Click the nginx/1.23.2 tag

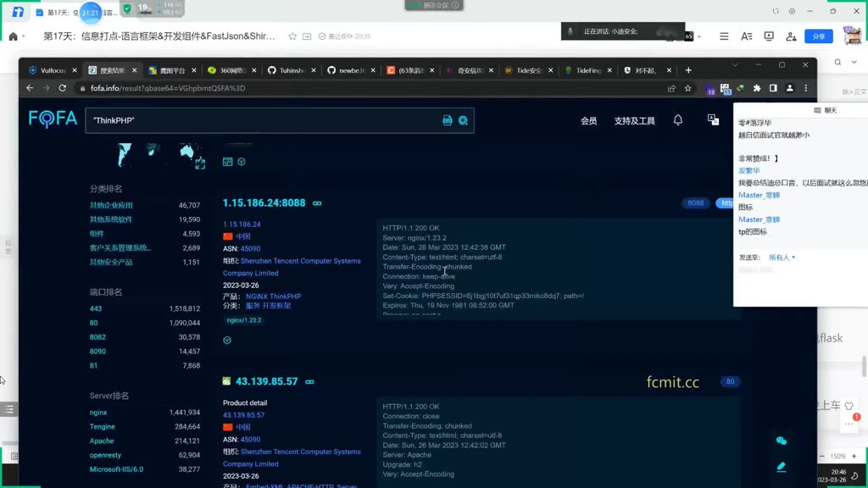coord(243,320)
